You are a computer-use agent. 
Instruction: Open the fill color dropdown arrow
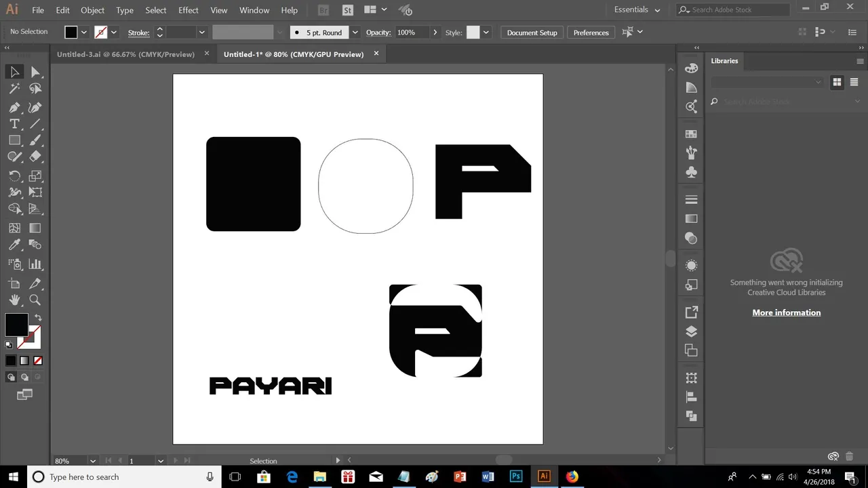(84, 33)
